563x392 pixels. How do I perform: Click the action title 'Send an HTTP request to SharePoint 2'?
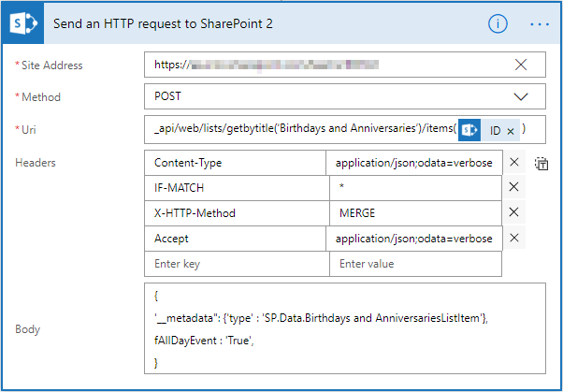point(163,23)
